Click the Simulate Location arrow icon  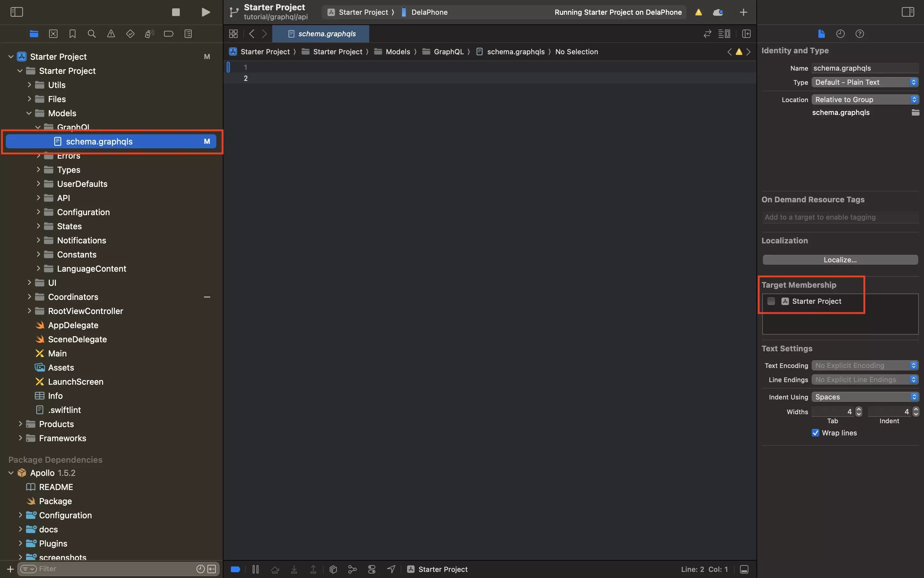tap(391, 569)
